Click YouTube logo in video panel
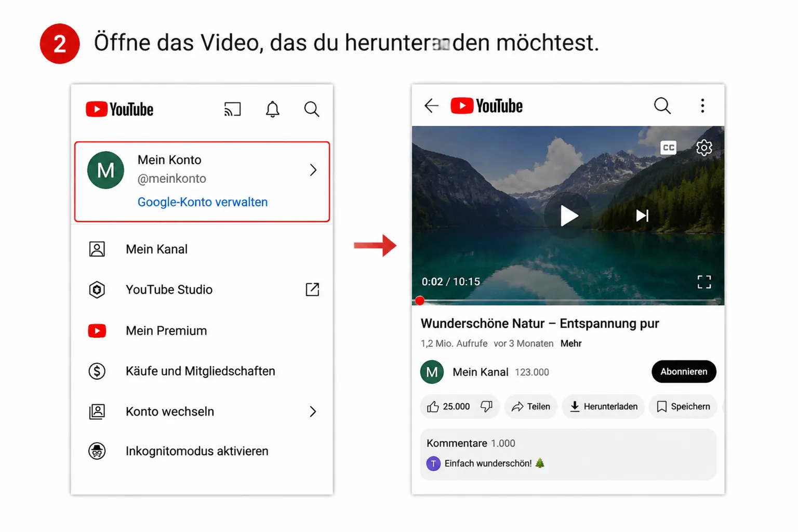The image size is (798, 532). [x=486, y=106]
